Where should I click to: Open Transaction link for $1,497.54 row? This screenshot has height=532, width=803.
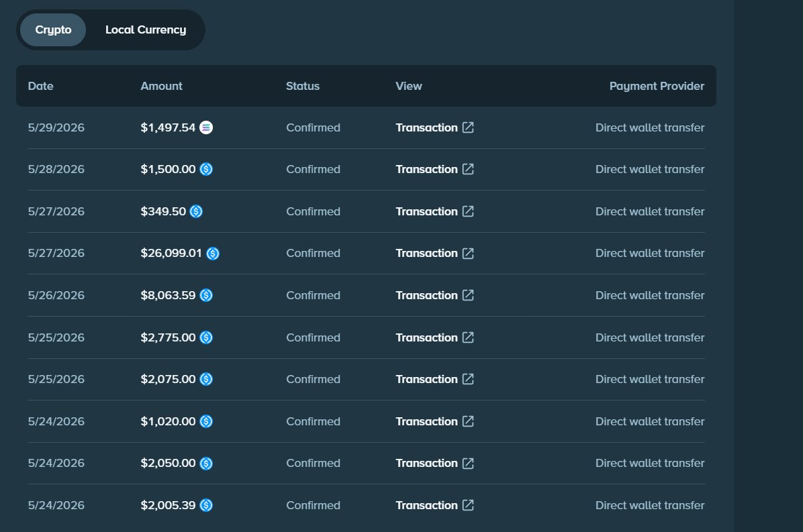435,127
